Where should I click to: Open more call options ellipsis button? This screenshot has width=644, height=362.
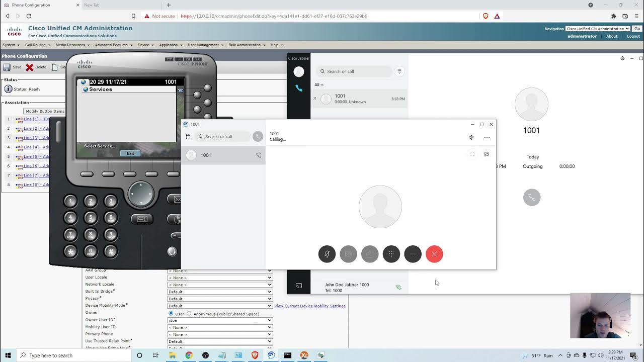click(x=413, y=254)
